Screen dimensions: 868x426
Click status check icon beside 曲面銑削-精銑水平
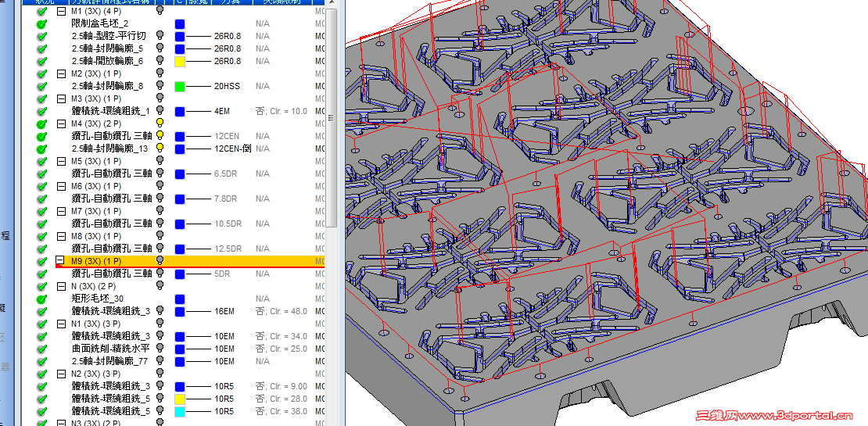(x=41, y=349)
